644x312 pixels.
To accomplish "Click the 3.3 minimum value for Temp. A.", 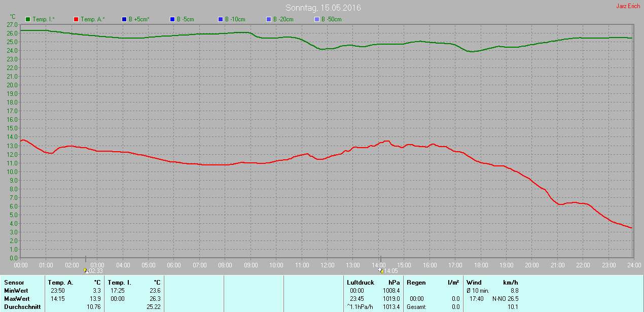I will point(96,291).
